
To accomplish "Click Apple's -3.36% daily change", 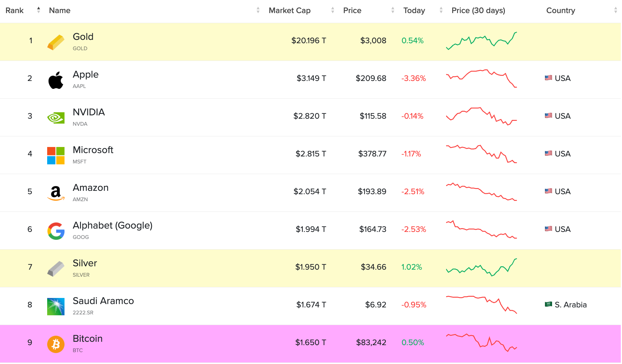I will click(414, 78).
